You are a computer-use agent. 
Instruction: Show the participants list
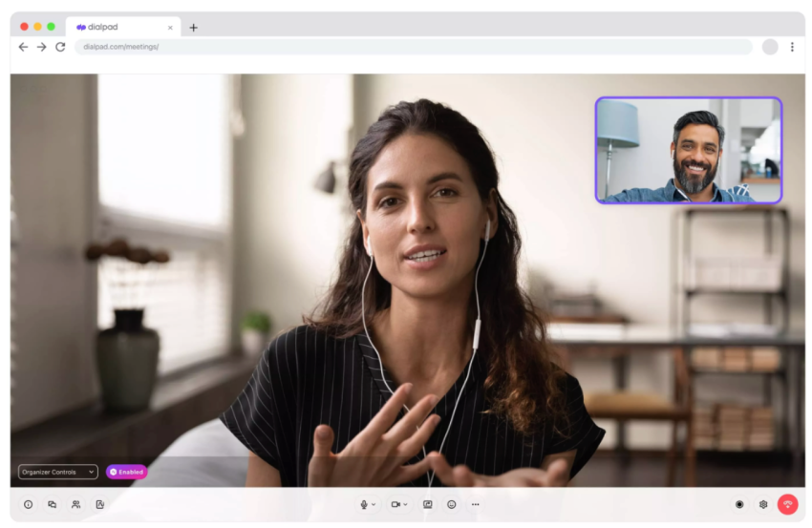(76, 504)
